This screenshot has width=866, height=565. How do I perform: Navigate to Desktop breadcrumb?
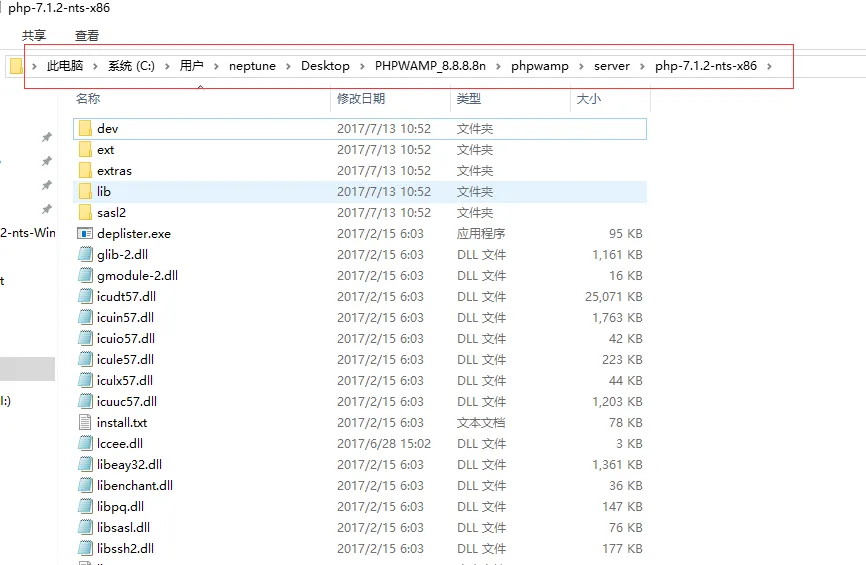(325, 66)
